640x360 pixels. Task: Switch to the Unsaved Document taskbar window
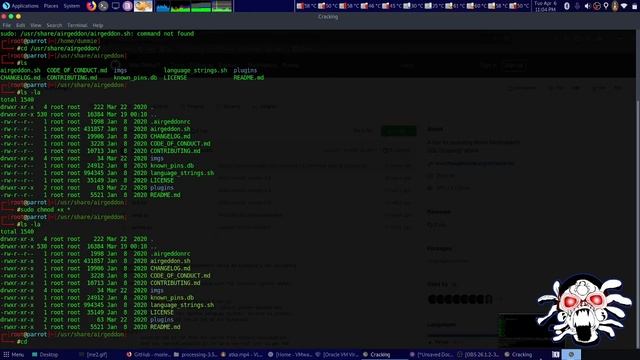(x=431, y=355)
